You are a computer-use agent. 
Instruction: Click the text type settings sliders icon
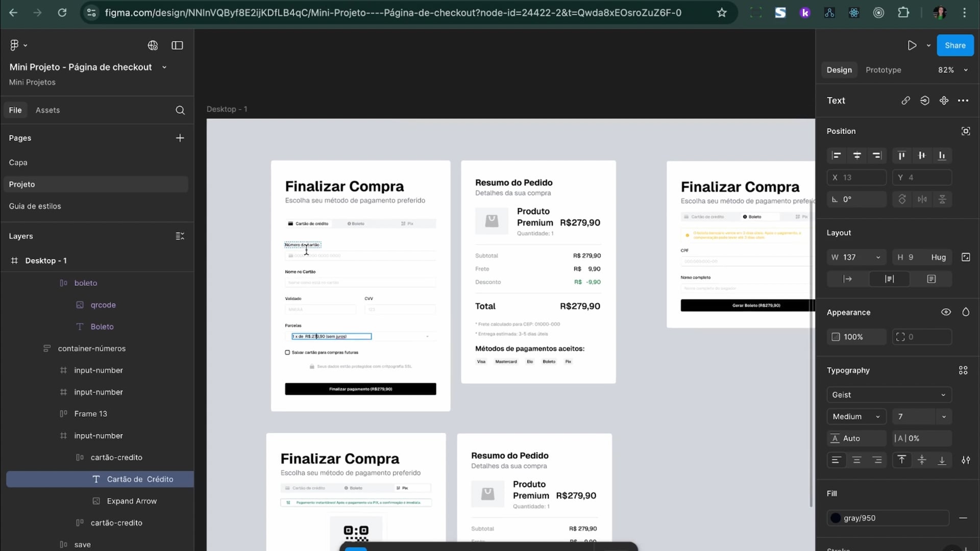966,460
